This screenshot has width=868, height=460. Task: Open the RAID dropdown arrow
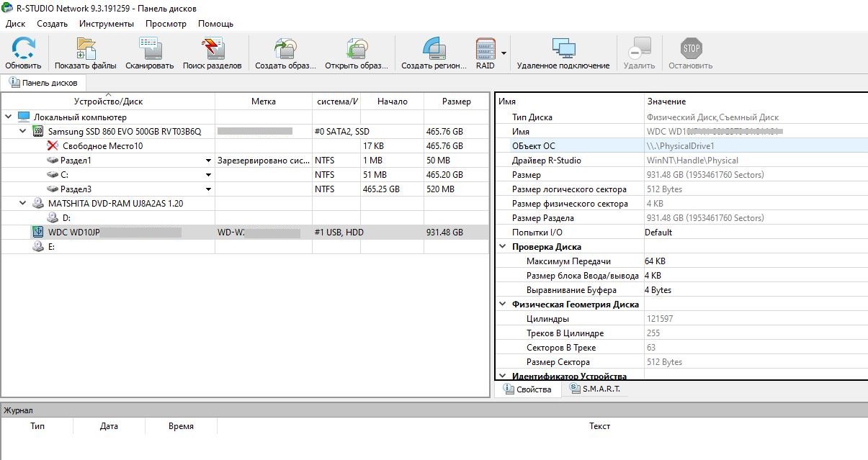504,53
